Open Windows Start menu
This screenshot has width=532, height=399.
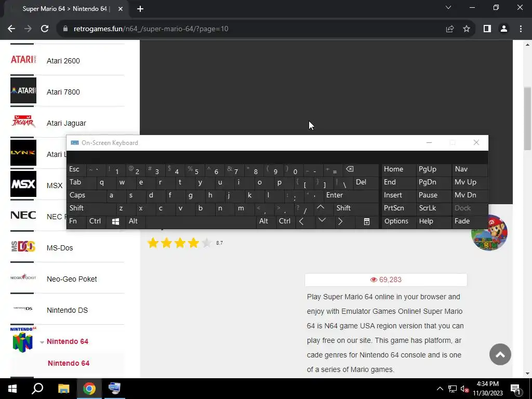click(12, 389)
